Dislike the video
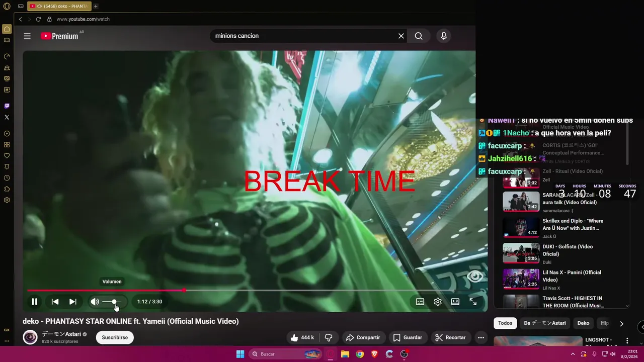This screenshot has width=644, height=362. [x=329, y=337]
